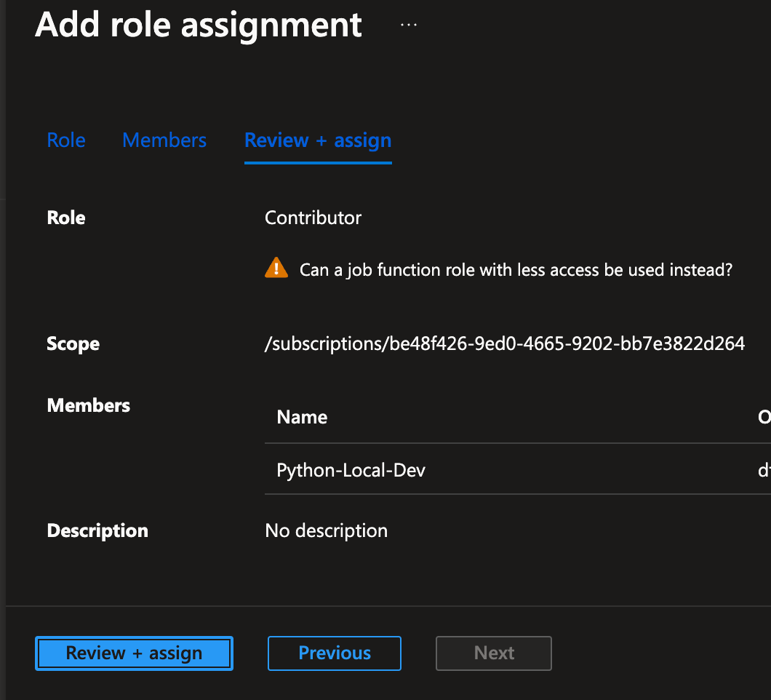Click the subscription scope path text

pyautogui.click(x=505, y=343)
